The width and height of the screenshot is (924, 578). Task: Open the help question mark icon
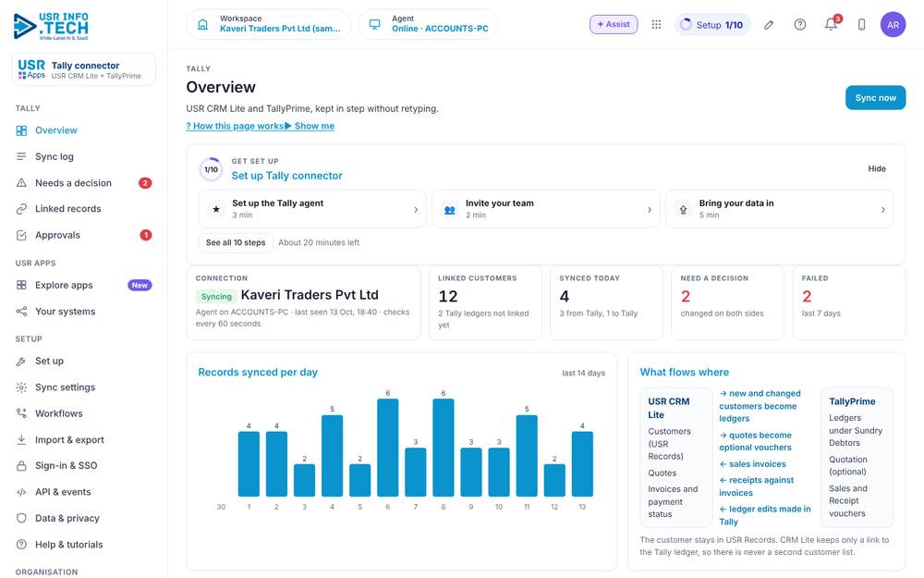tap(799, 25)
